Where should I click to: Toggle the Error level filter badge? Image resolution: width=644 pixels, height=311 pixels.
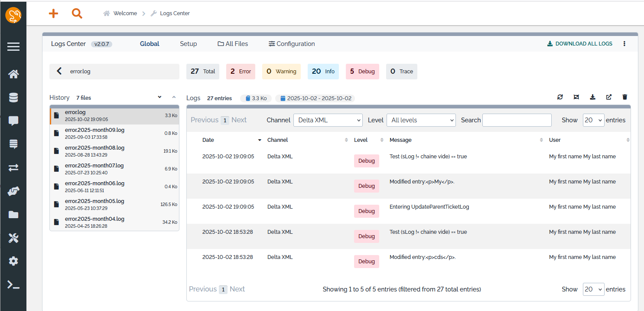pos(241,72)
